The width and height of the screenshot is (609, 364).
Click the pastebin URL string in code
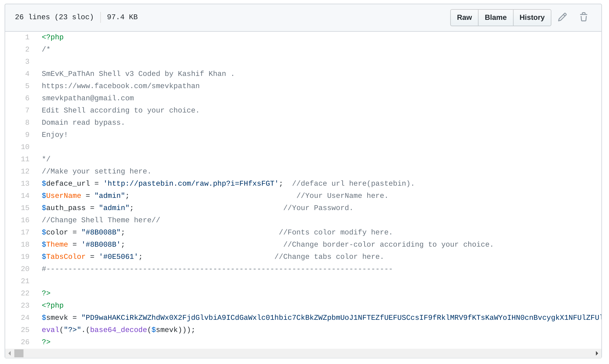point(191,184)
